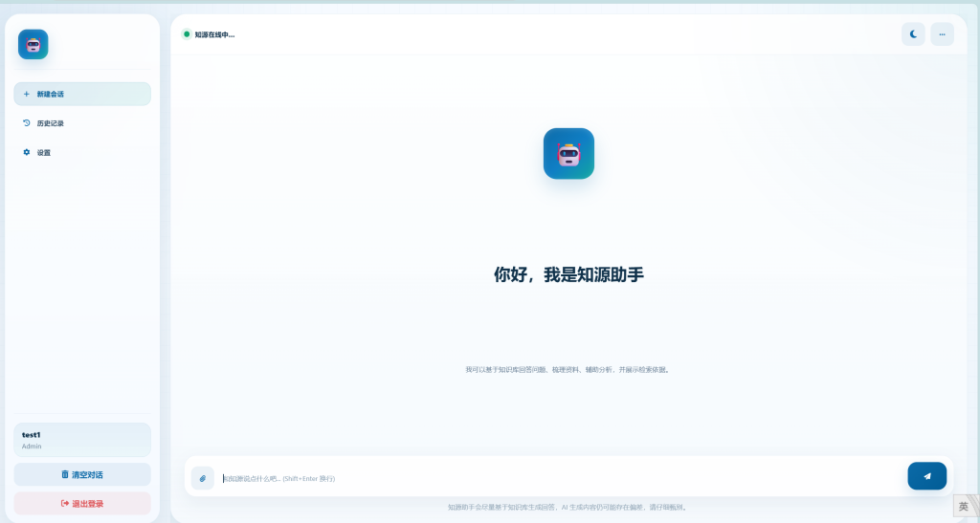Click the trash icon in 清空对话
The width and height of the screenshot is (980, 523).
click(x=65, y=474)
